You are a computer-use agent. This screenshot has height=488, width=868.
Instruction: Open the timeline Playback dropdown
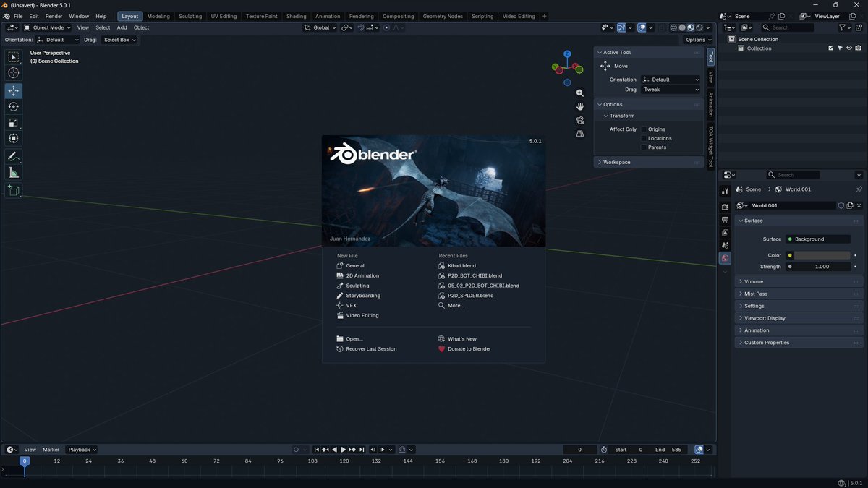(82, 450)
